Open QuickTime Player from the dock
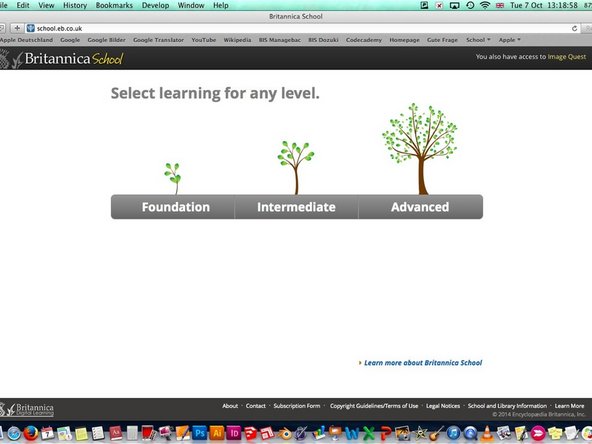Viewport: 592px width, 444px height. point(470,433)
